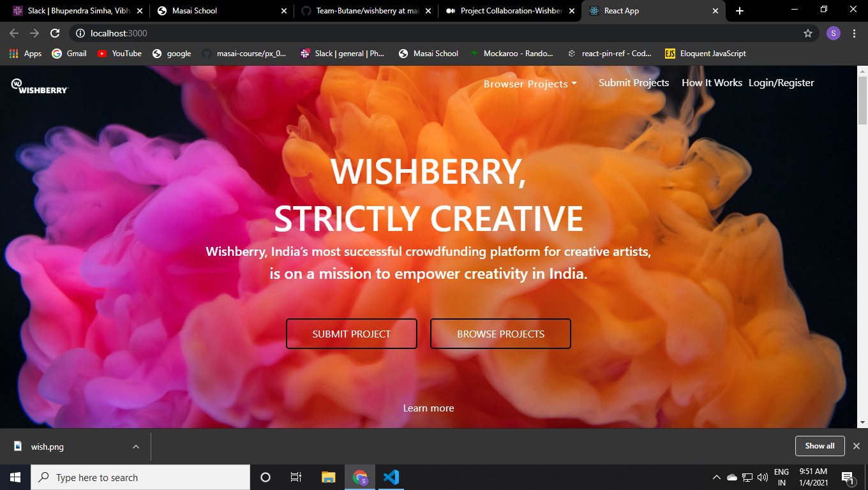The height and width of the screenshot is (490, 868).
Task: Open the Masai School bookmark
Action: click(428, 54)
